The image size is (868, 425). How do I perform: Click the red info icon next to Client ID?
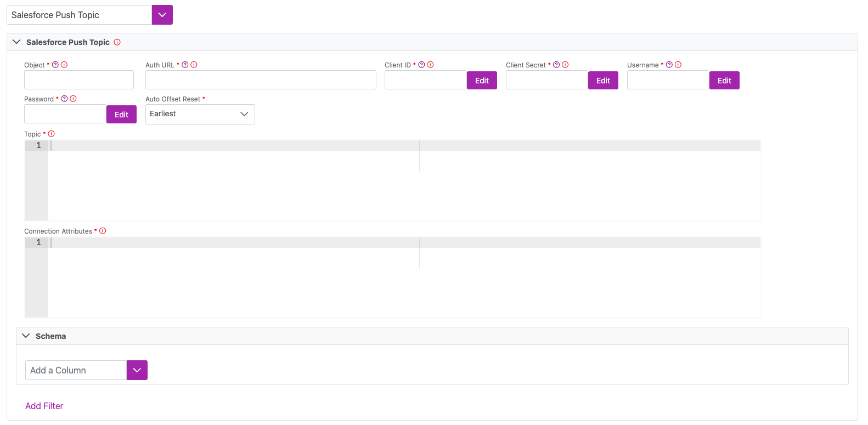[x=431, y=65]
